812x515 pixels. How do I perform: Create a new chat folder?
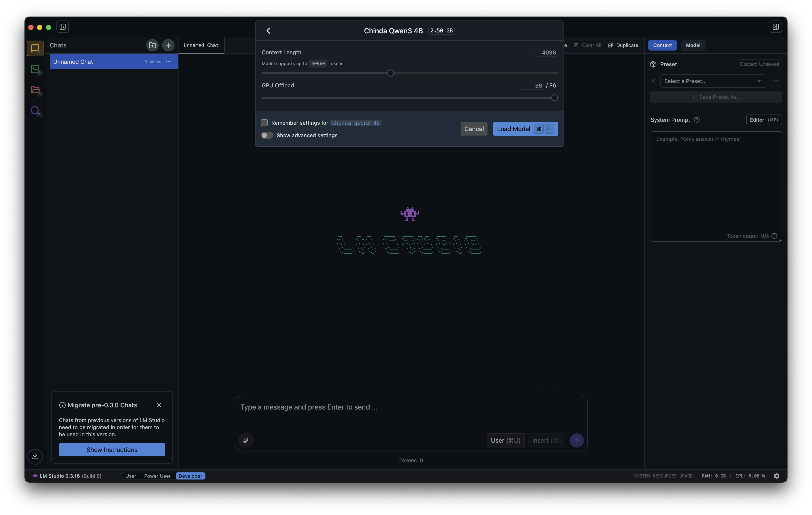point(152,45)
